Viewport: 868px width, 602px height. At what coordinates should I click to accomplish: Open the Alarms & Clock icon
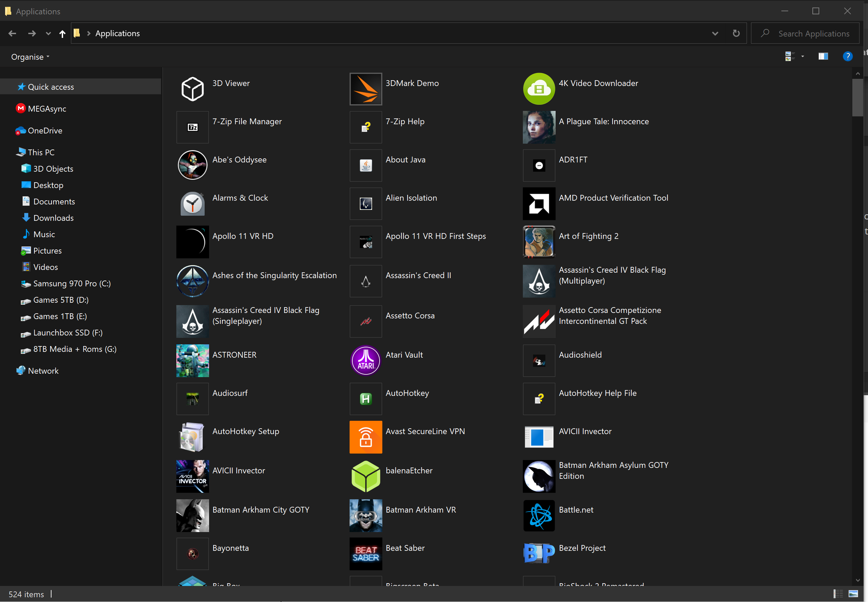(x=192, y=204)
